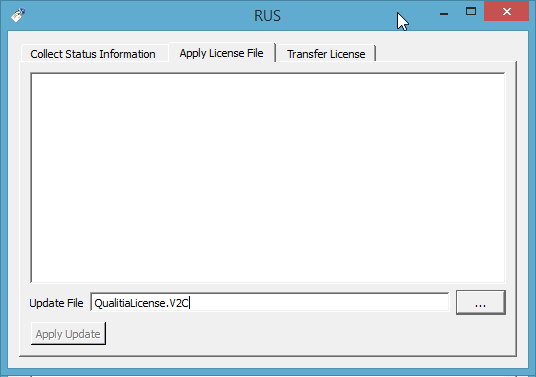The height and width of the screenshot is (377, 536).
Task: Select the Apply License File tab
Action: [x=222, y=53]
